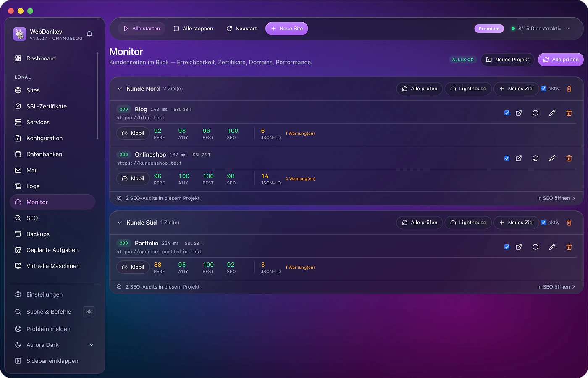
Task: Disable the Portfolio target checkbox
Action: 507,247
